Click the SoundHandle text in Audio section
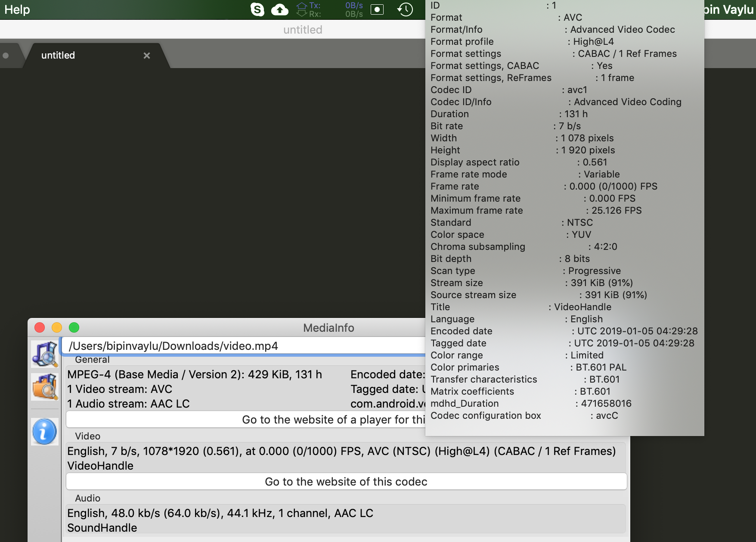Screen dimensions: 756x542 pyautogui.click(x=102, y=528)
